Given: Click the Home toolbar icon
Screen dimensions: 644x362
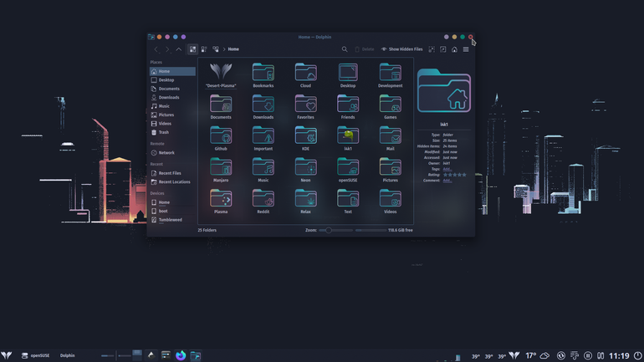Looking at the screenshot, I should click(x=454, y=49).
